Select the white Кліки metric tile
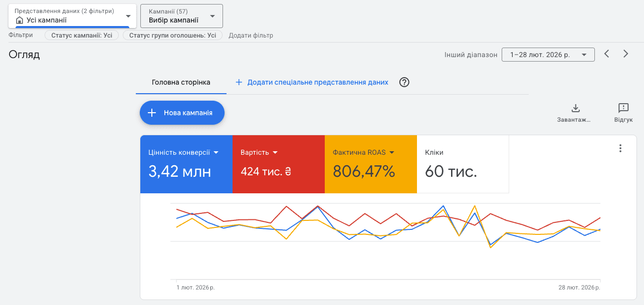This screenshot has width=644, height=305. 463,164
